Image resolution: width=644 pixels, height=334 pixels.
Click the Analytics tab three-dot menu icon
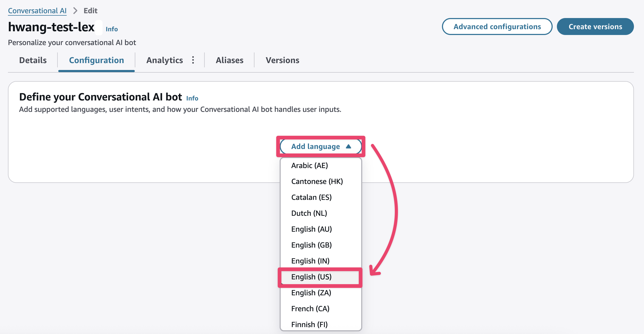[193, 60]
